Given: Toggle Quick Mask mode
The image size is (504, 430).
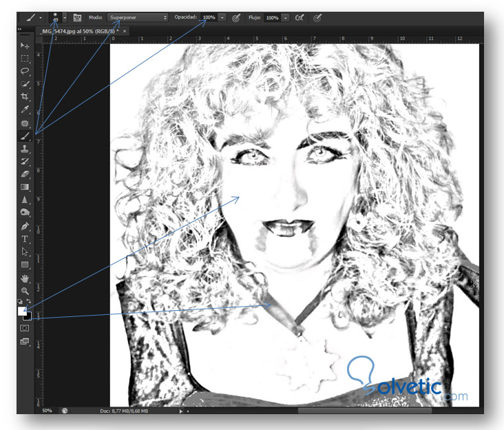Looking at the screenshot, I should click(x=25, y=328).
